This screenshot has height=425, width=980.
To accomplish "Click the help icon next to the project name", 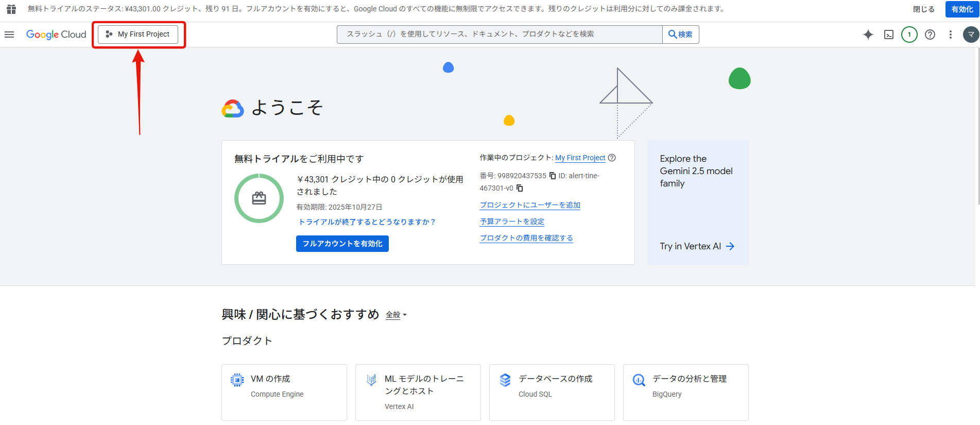I will 612,158.
